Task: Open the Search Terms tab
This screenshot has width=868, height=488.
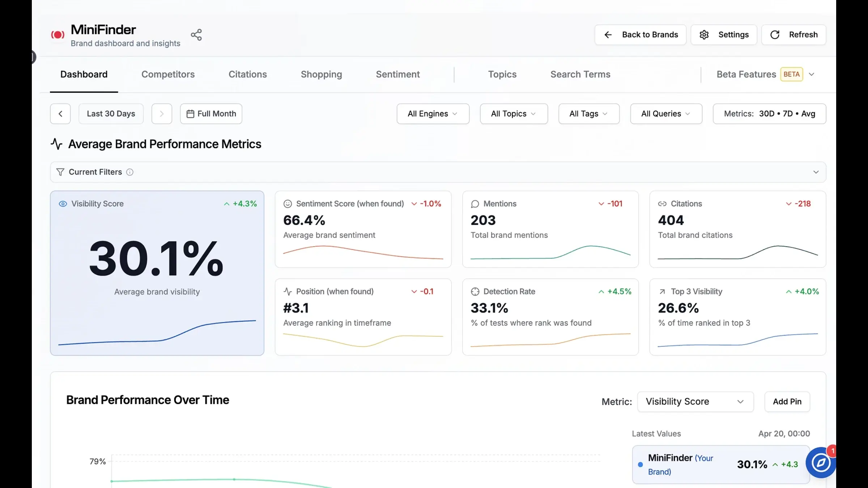Action: click(x=580, y=74)
